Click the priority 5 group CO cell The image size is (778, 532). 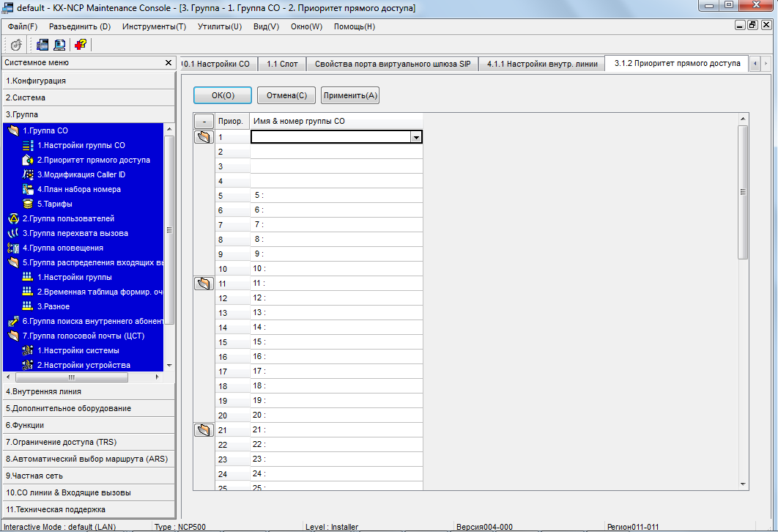336,196
